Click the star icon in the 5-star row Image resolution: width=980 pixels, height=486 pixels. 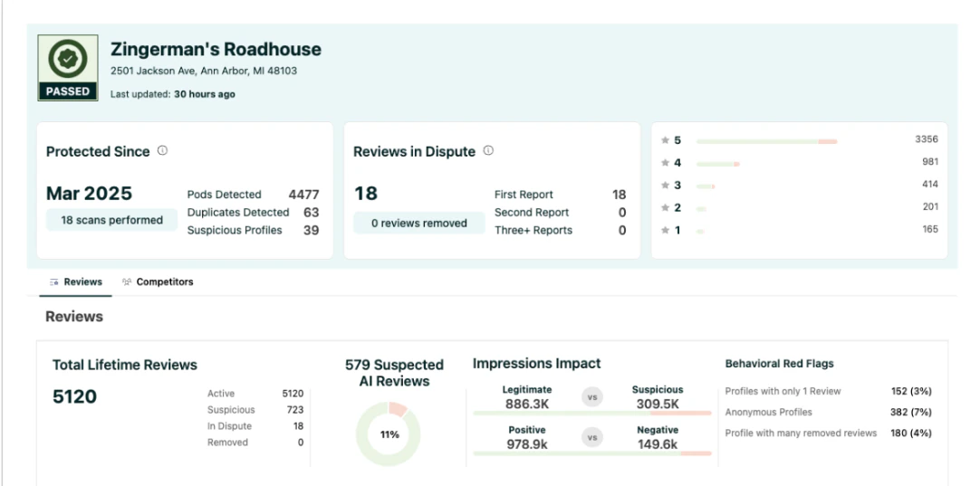click(x=665, y=140)
